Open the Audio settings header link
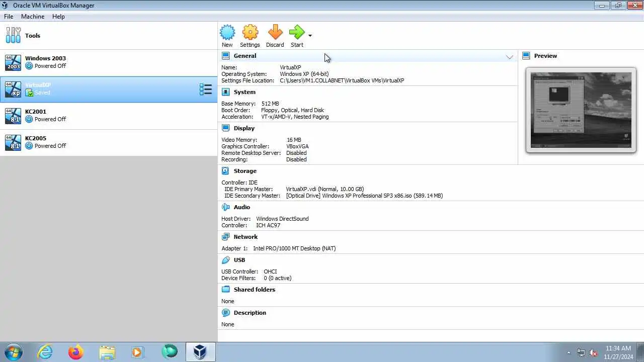The image size is (644, 362). [x=242, y=207]
